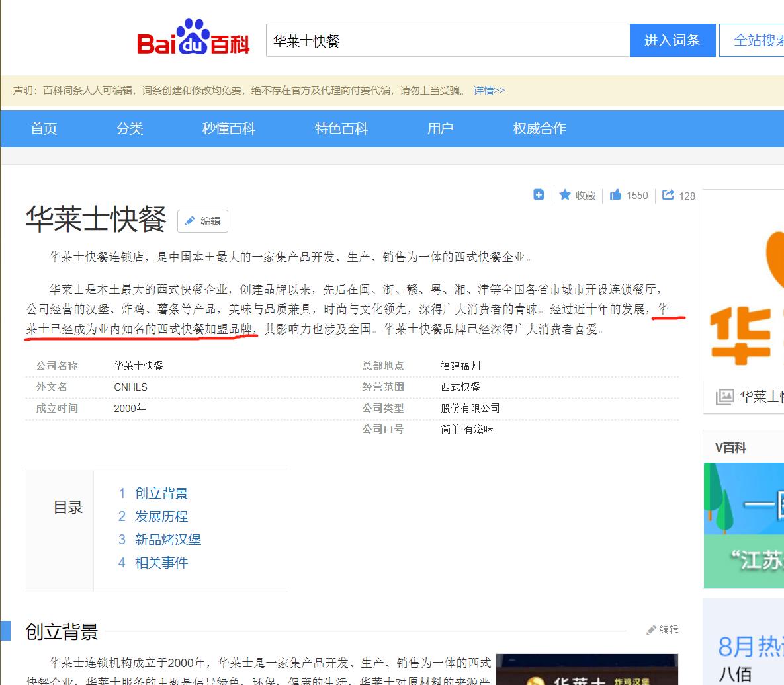Jump to 发展历程 in the table of contents
The width and height of the screenshot is (784, 685).
(161, 516)
